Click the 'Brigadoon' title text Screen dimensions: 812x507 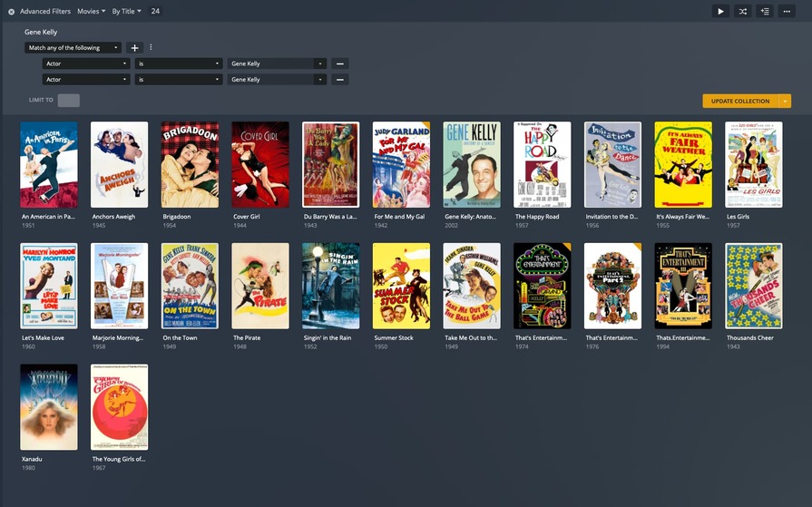[x=177, y=217]
